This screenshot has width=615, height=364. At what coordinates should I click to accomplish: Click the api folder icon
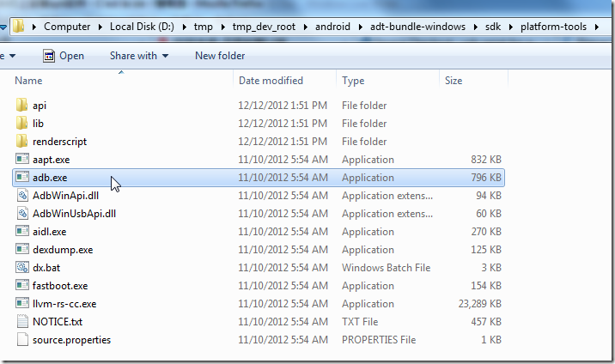(22, 106)
